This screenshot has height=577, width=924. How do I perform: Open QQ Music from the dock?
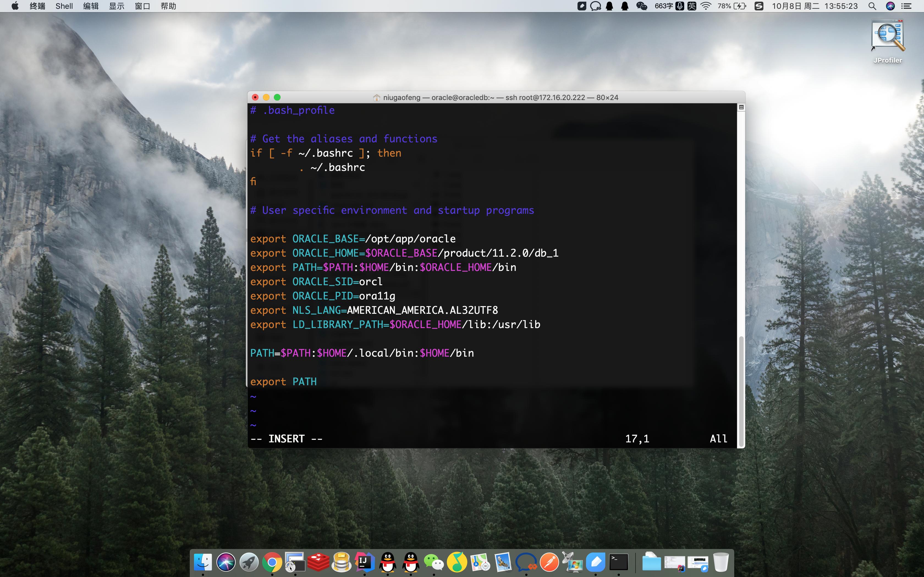click(x=457, y=562)
